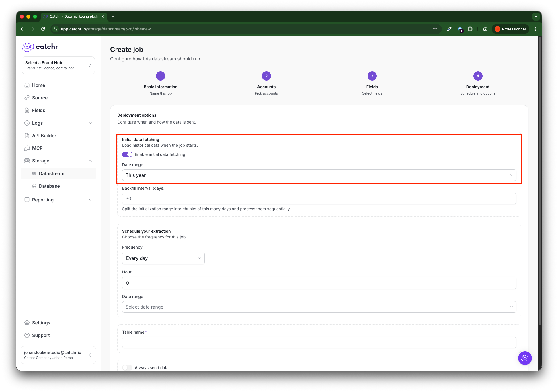Open the Select a Brand Hub switcher
Image resolution: width=558 pixels, height=392 pixels.
point(58,65)
